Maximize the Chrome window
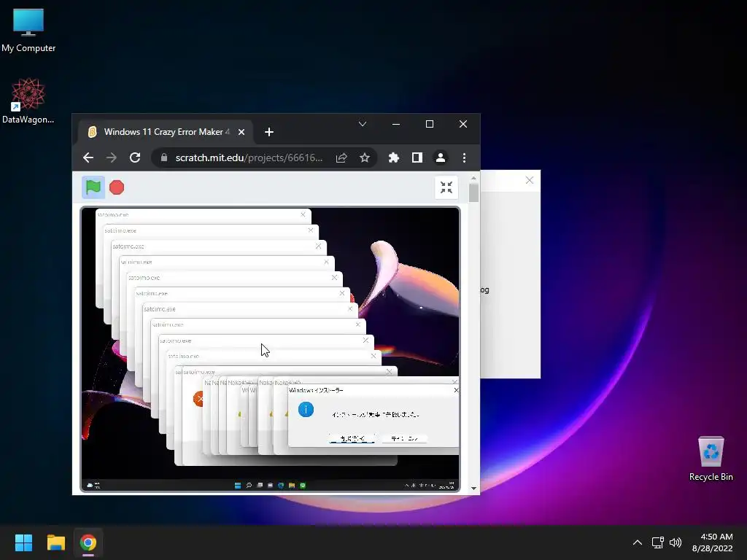 [429, 124]
